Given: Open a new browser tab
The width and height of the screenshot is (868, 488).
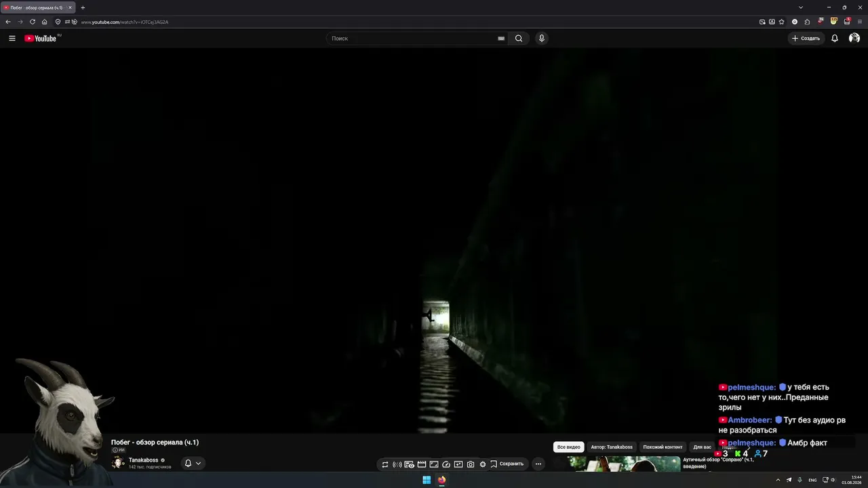Looking at the screenshot, I should point(83,7).
